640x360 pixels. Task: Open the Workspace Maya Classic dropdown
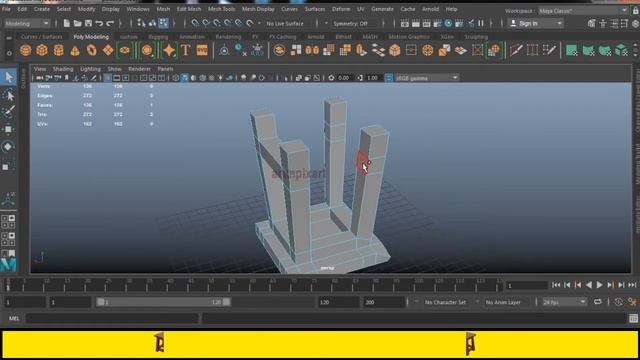click(x=583, y=11)
